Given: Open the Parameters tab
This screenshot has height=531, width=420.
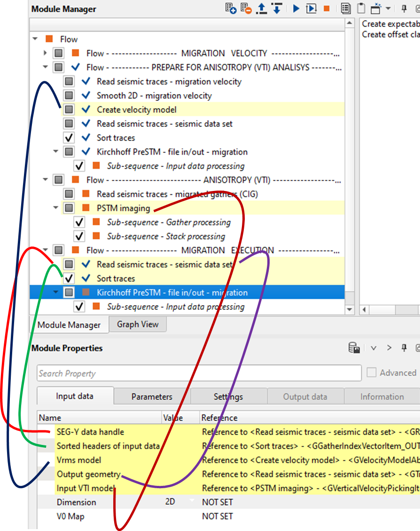Looking at the screenshot, I should pyautogui.click(x=152, y=396).
